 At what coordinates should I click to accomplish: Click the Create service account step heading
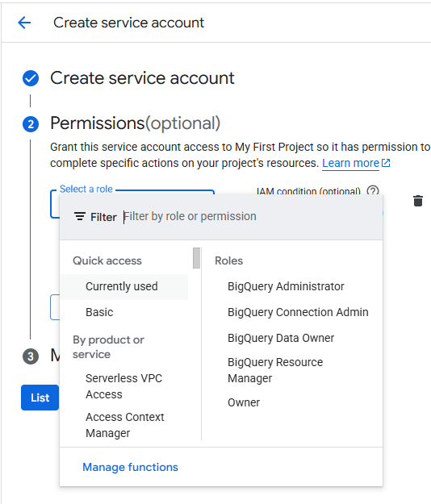coord(142,78)
